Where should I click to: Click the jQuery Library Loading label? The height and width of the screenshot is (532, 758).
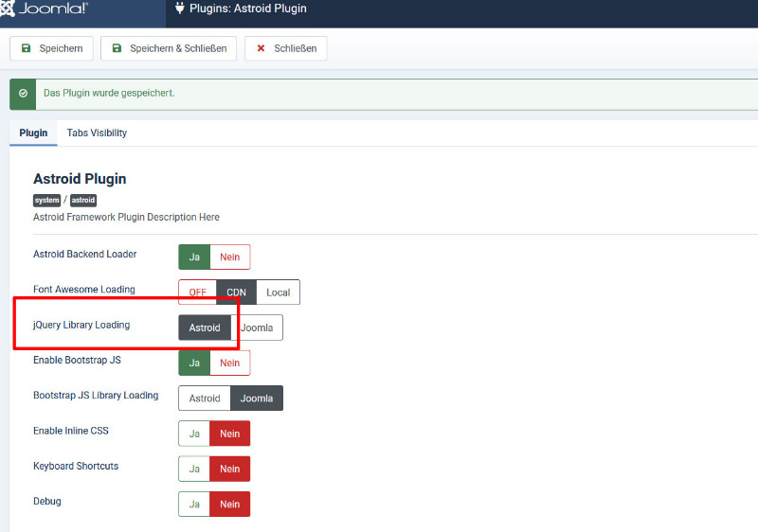81,325
